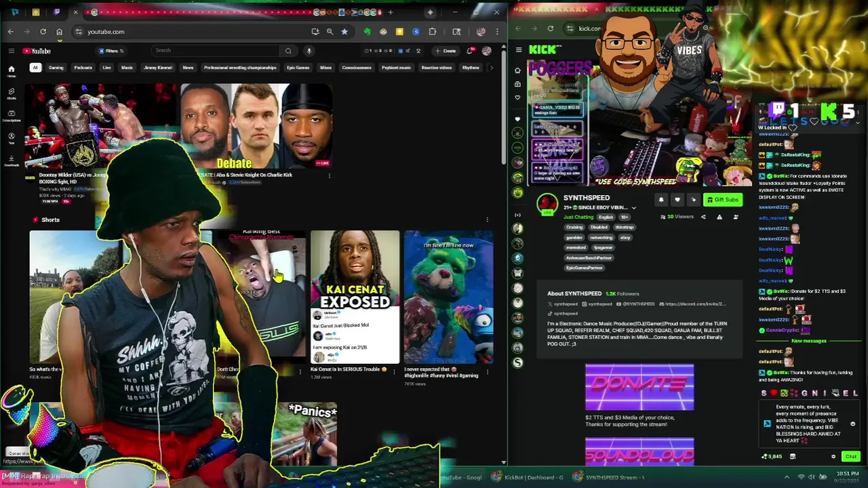Bookmark youtube.com with the star icon
The image size is (868, 488).
[x=344, y=32]
